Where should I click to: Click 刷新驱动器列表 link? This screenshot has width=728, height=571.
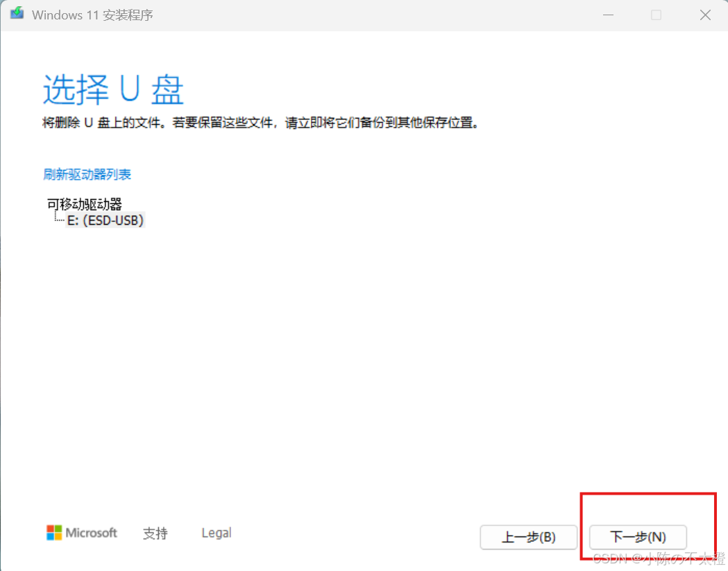[x=87, y=175]
